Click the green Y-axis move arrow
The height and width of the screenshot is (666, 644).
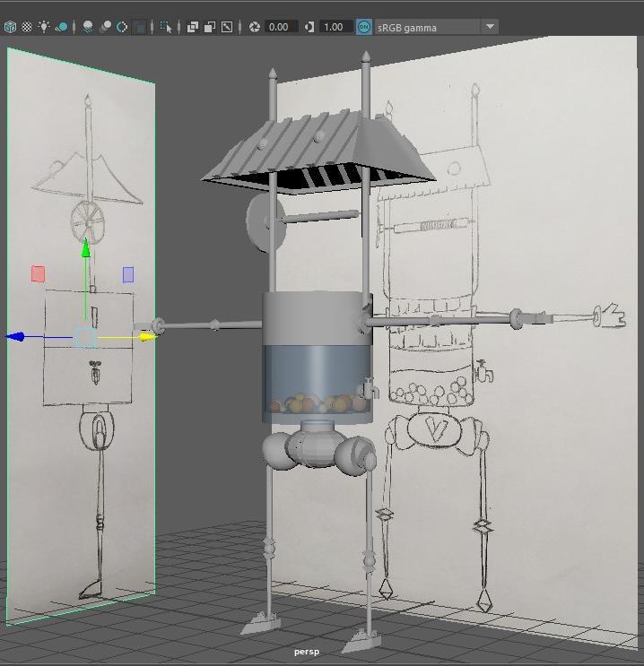pos(86,248)
